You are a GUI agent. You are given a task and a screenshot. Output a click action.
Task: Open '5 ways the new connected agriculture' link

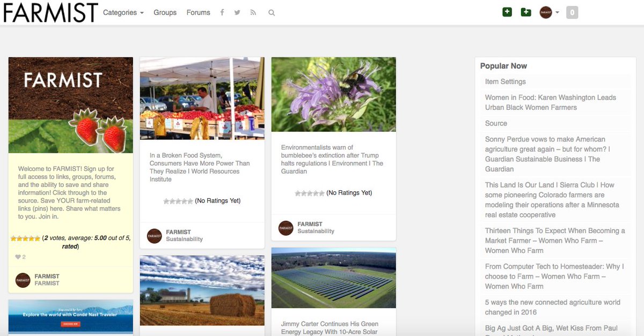[553, 307]
